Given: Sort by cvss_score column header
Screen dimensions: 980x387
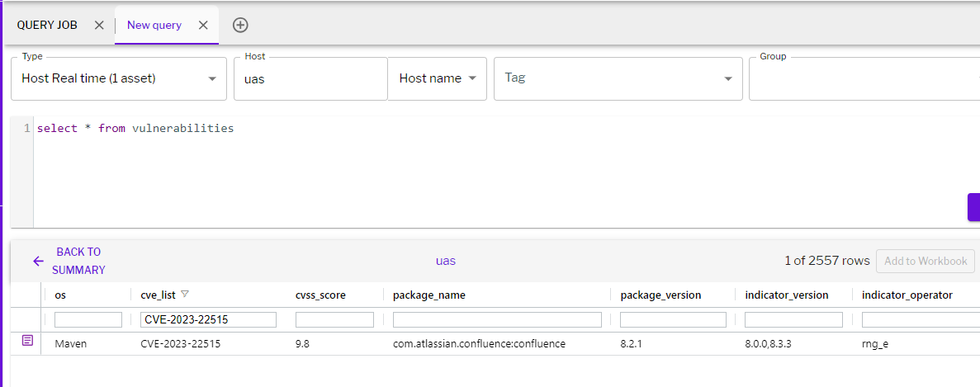Looking at the screenshot, I should 320,295.
